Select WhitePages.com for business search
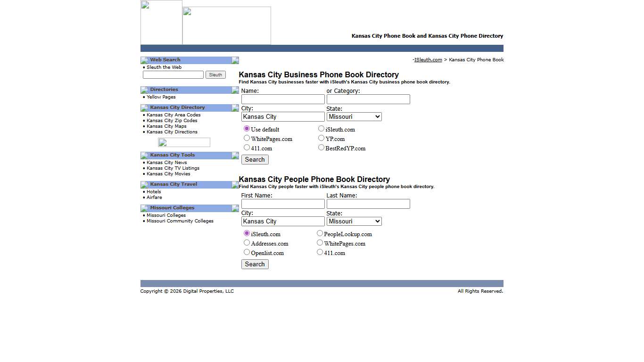The width and height of the screenshot is (644, 362). (x=247, y=138)
